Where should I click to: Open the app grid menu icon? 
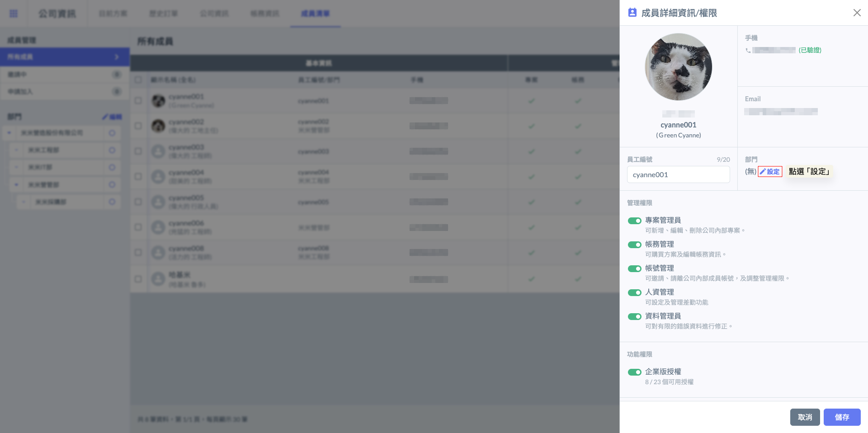click(x=14, y=14)
